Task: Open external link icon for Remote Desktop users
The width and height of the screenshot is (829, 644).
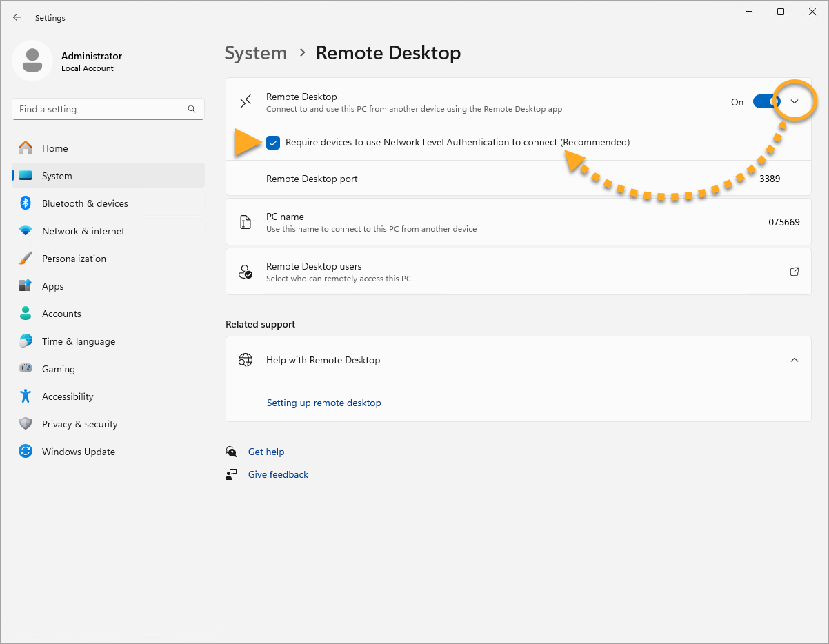Action: click(794, 272)
